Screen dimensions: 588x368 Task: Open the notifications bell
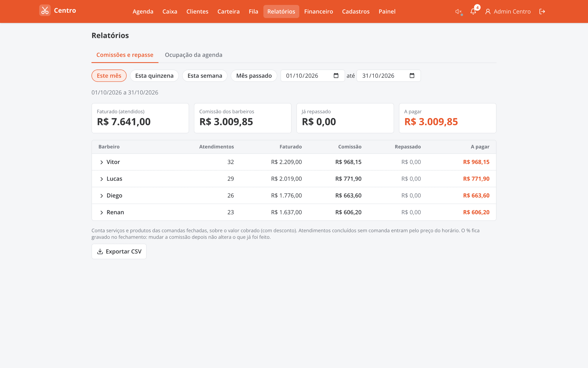pyautogui.click(x=473, y=11)
